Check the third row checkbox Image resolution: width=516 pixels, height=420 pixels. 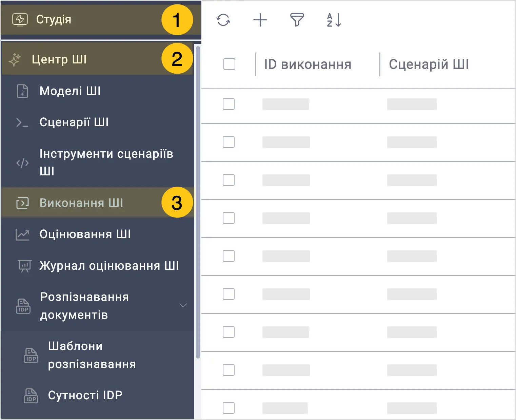[x=229, y=180]
